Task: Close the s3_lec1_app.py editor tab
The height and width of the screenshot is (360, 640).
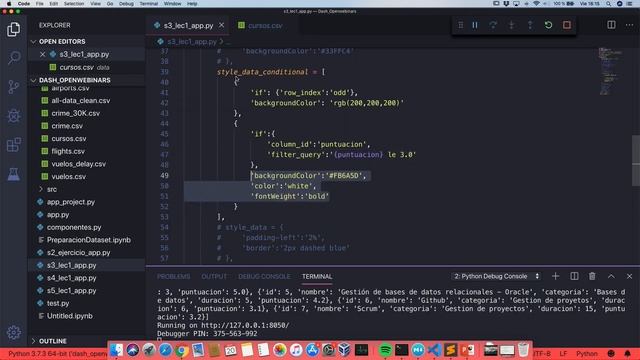Action: (x=222, y=25)
